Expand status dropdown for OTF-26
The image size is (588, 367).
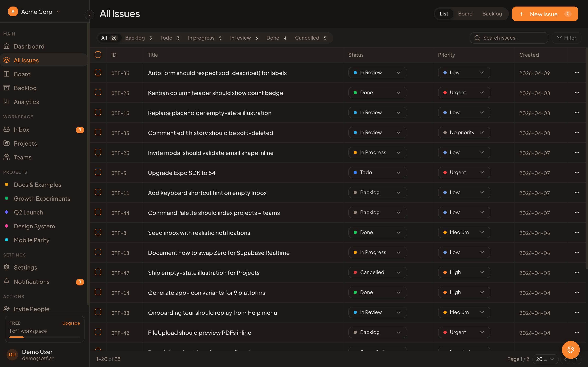(378, 153)
